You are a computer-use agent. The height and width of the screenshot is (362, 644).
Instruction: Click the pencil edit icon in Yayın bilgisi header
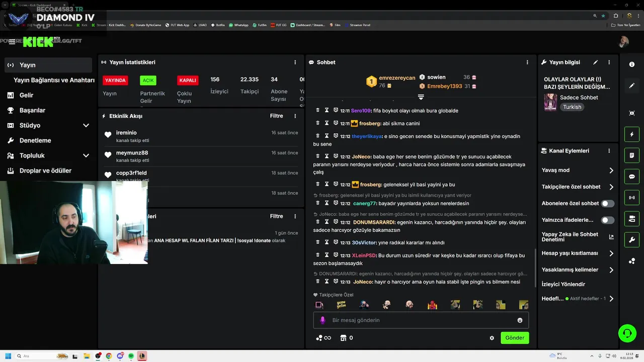point(596,62)
